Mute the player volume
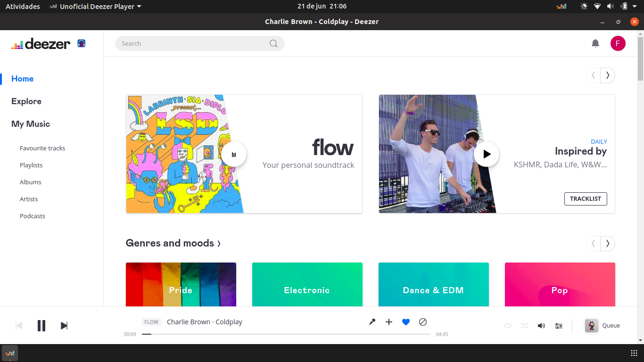Viewport: 644px width, 362px height. pyautogui.click(x=542, y=326)
